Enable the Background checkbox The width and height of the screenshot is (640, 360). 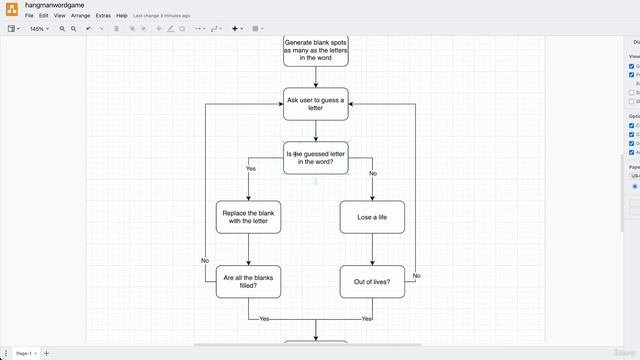click(631, 93)
